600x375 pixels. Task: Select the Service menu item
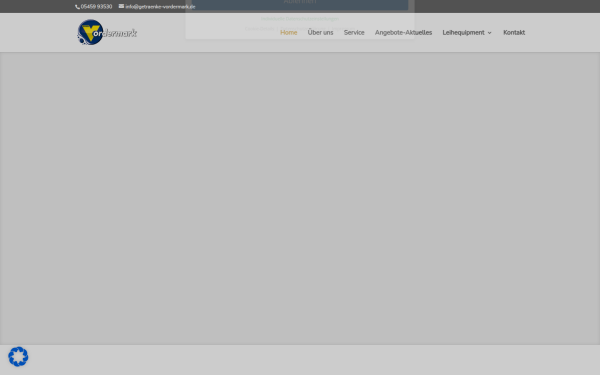(354, 33)
